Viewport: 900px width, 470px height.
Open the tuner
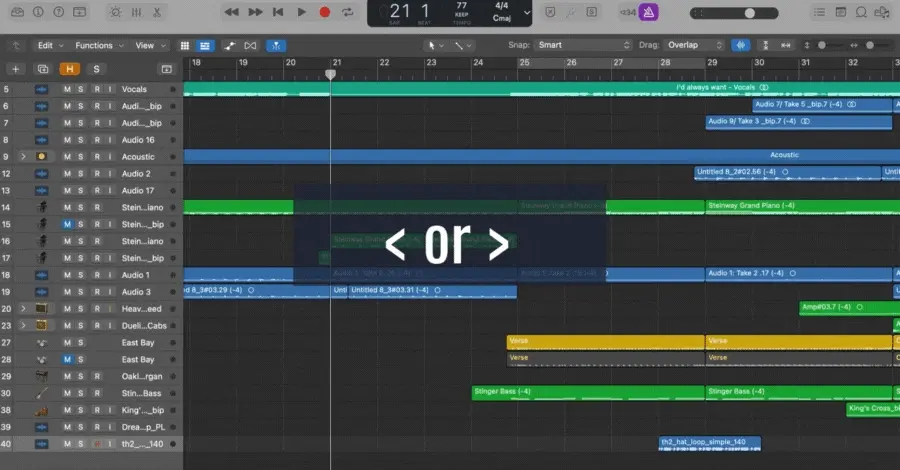(x=571, y=12)
